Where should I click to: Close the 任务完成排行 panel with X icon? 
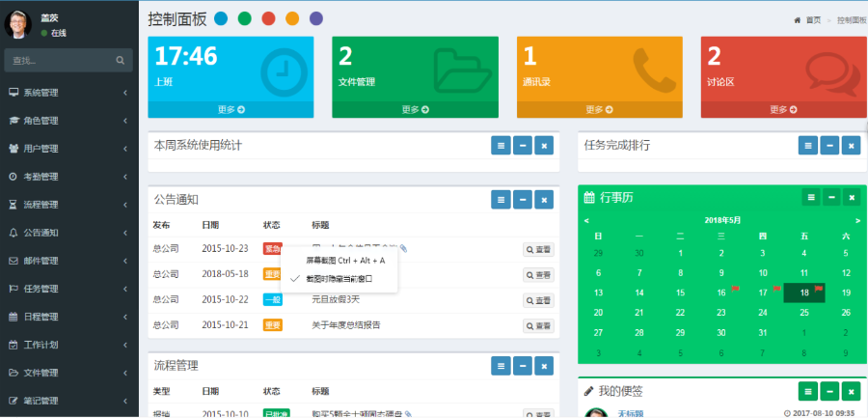pyautogui.click(x=850, y=146)
